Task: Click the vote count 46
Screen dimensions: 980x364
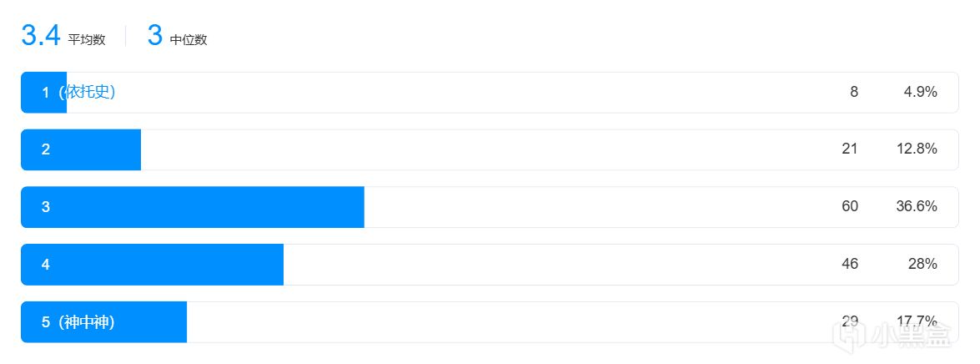Action: point(850,265)
